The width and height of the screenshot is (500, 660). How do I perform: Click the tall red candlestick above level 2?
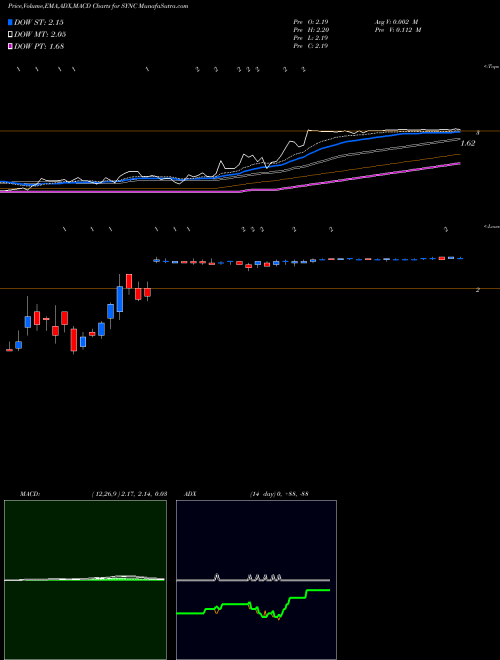click(129, 281)
